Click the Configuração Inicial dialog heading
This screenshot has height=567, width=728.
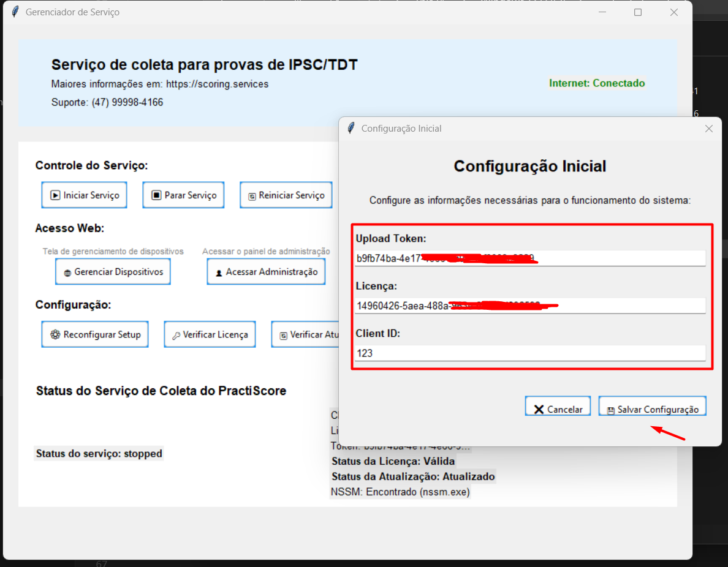[529, 166]
